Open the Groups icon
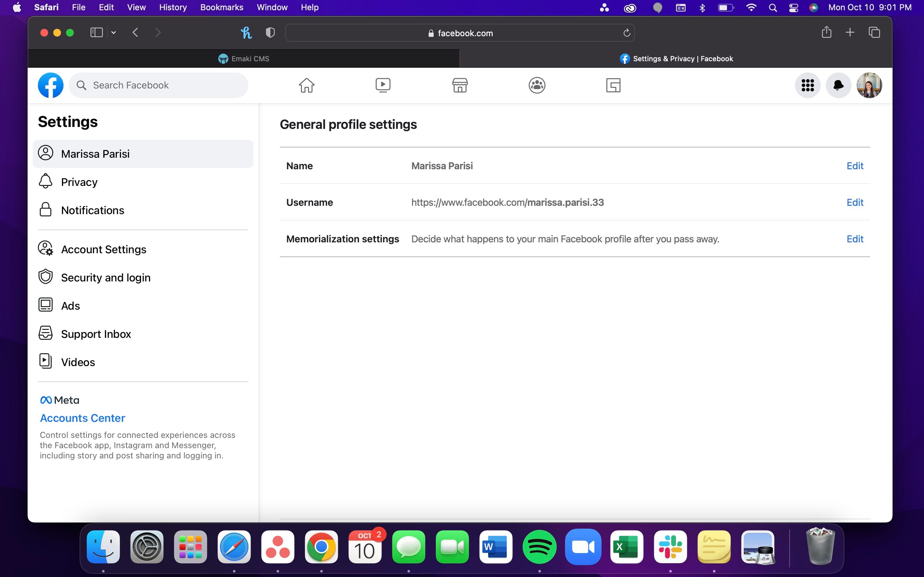The height and width of the screenshot is (577, 924). point(536,84)
